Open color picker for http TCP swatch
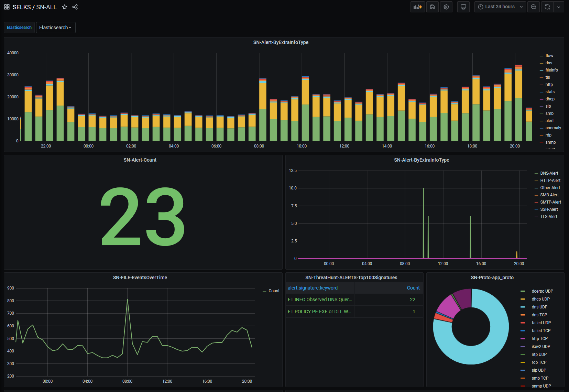Viewport: 569px width, 392px height. [523, 339]
